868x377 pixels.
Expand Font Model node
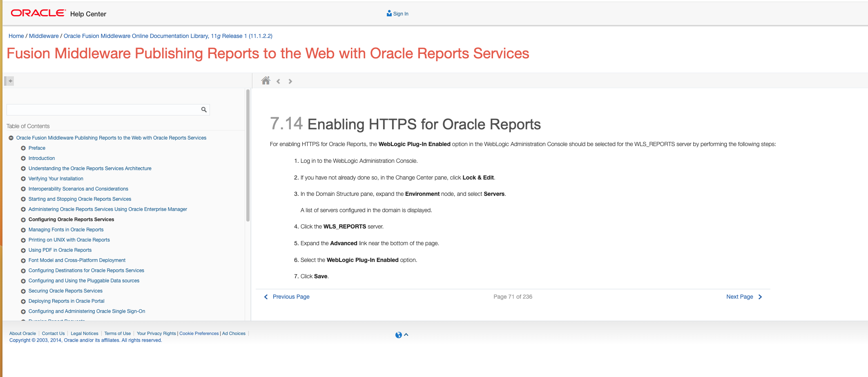coord(23,260)
